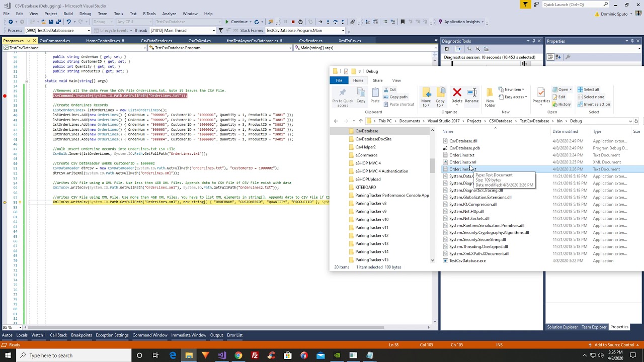Click Select all in Explorer ribbon

[x=588, y=89]
